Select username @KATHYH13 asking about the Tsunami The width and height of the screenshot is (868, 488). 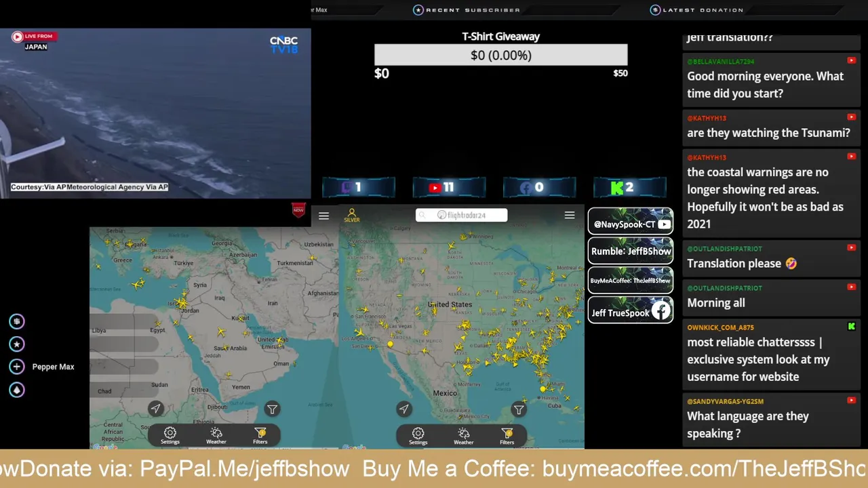707,119
